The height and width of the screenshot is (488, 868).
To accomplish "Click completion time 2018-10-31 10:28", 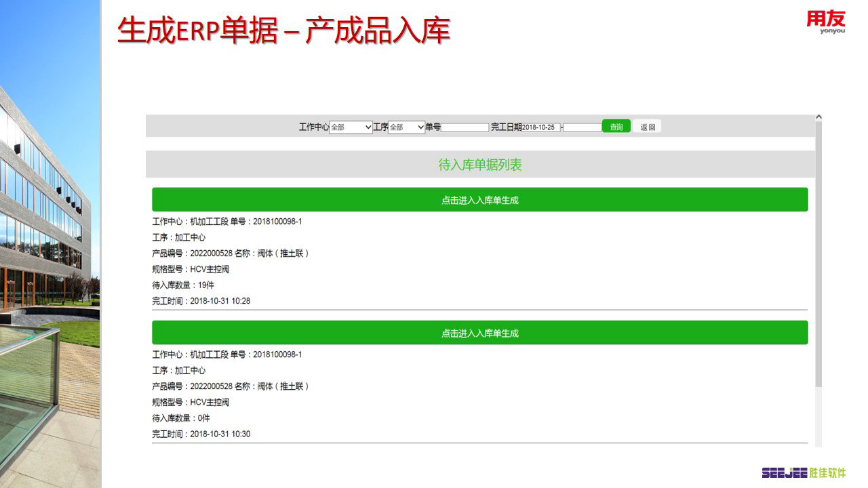I will (201, 301).
